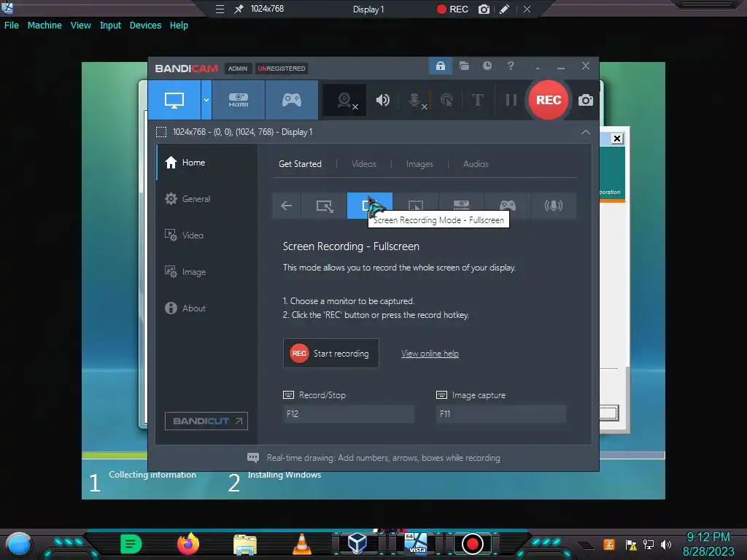Open General settings in sidebar
The height and width of the screenshot is (560, 747).
pos(206,199)
